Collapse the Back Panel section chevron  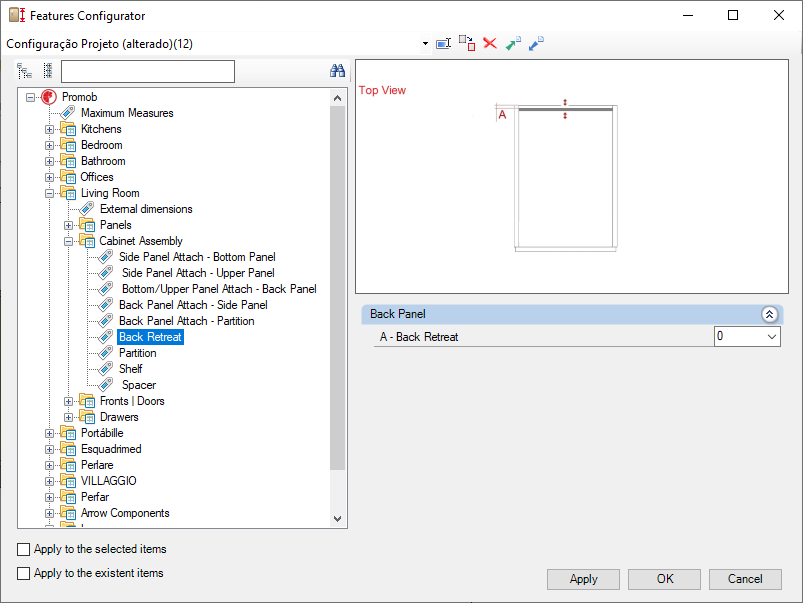[x=769, y=314]
